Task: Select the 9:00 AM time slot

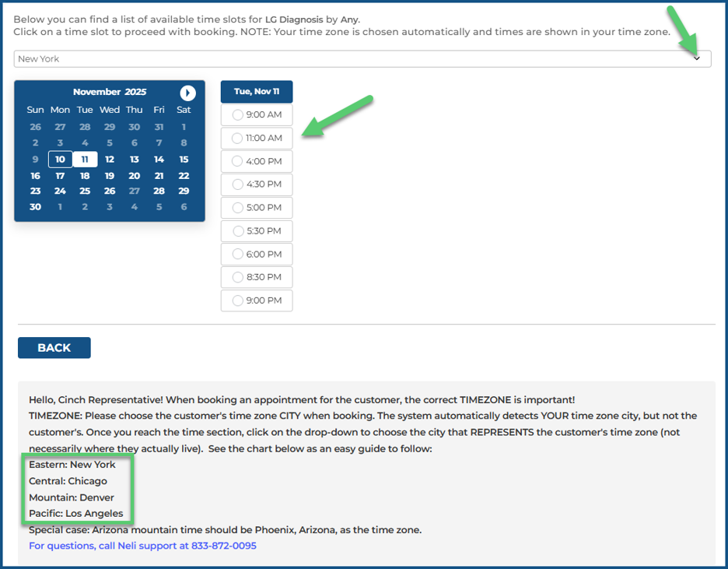Action: (257, 115)
